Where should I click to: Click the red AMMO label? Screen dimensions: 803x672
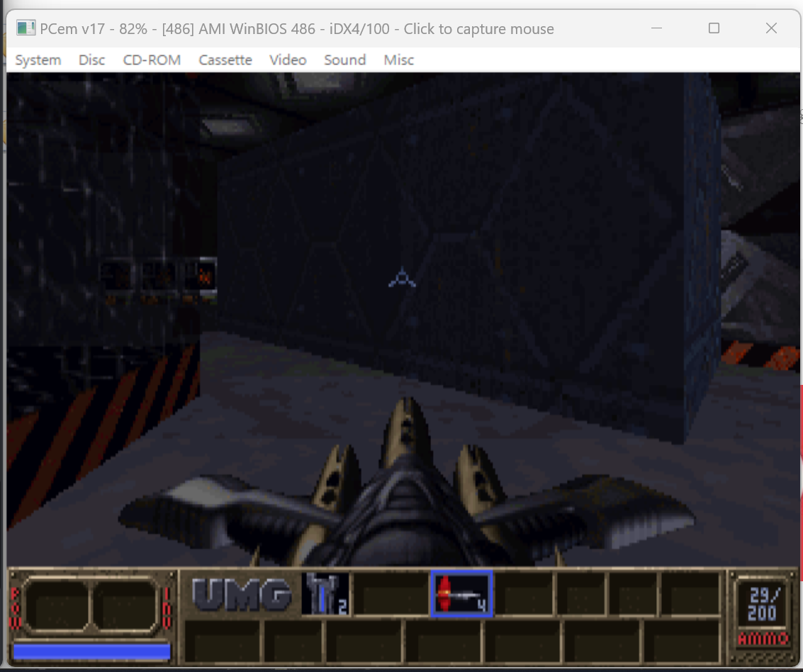[763, 639]
